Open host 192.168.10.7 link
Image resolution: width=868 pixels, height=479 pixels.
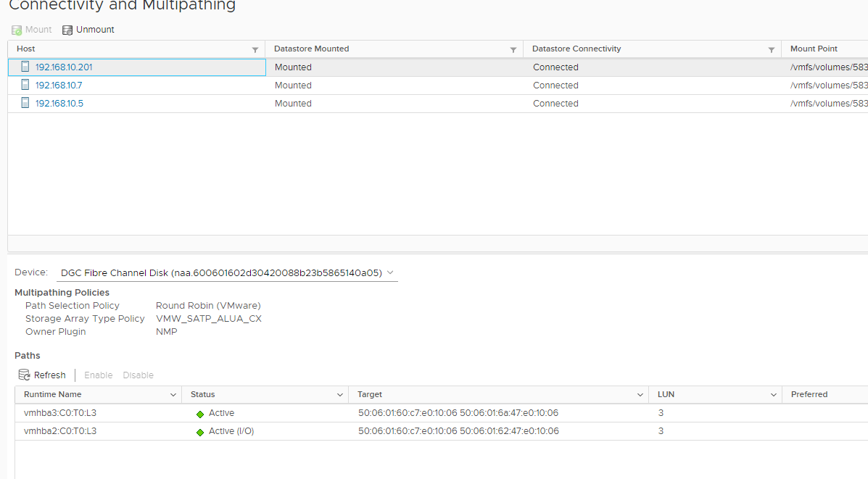[x=61, y=85]
